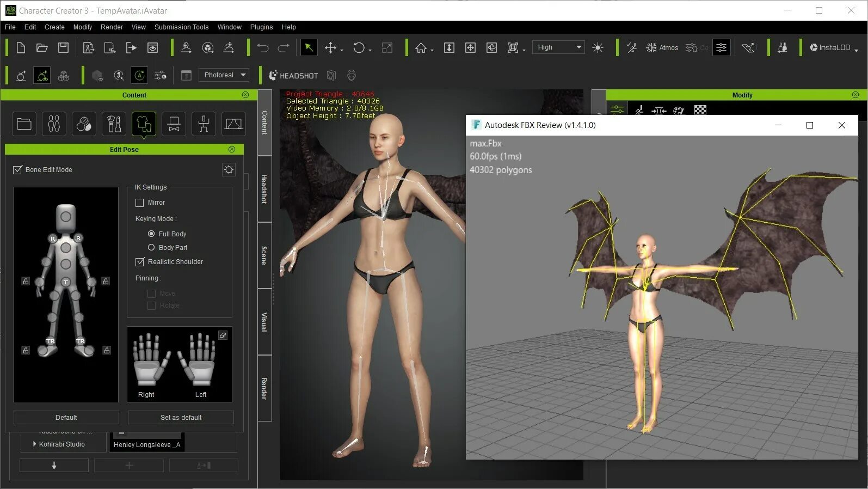Open the Create menu

pos(54,27)
